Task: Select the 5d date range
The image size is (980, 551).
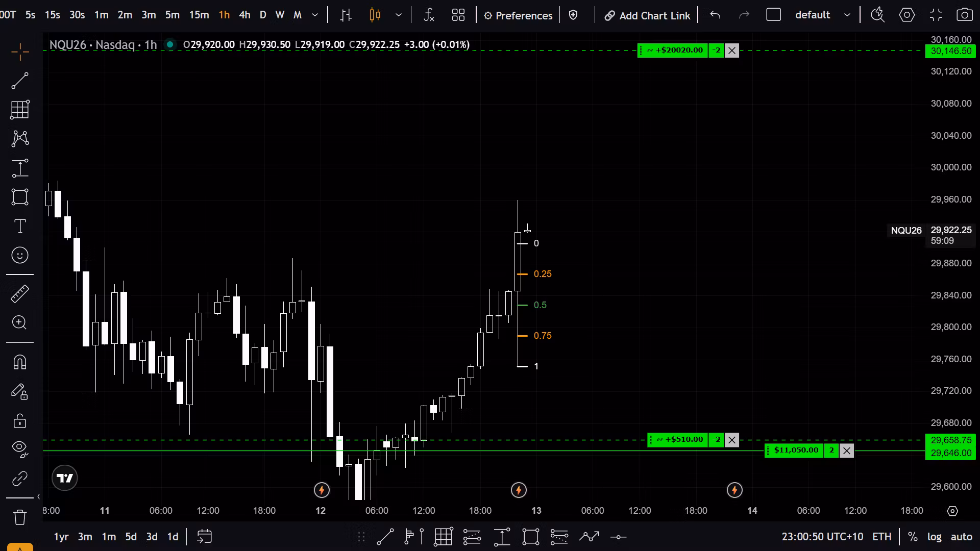Action: click(x=131, y=537)
